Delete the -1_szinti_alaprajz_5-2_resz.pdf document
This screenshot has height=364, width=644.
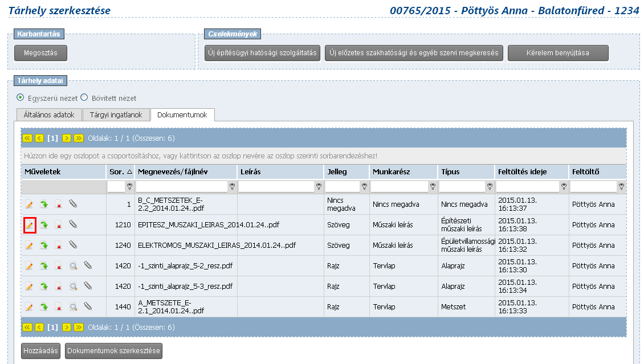58,266
